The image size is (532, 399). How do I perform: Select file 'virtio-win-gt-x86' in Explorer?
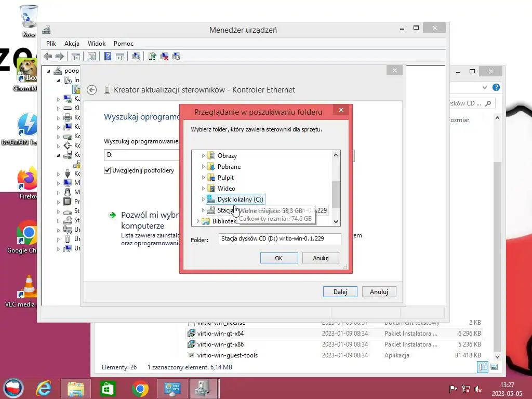(220, 344)
